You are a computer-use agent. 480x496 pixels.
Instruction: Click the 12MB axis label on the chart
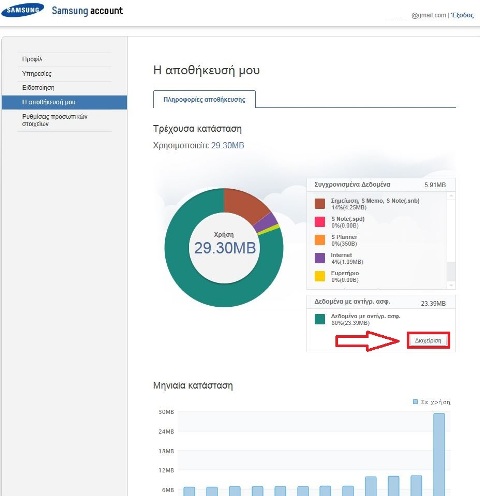(166, 471)
